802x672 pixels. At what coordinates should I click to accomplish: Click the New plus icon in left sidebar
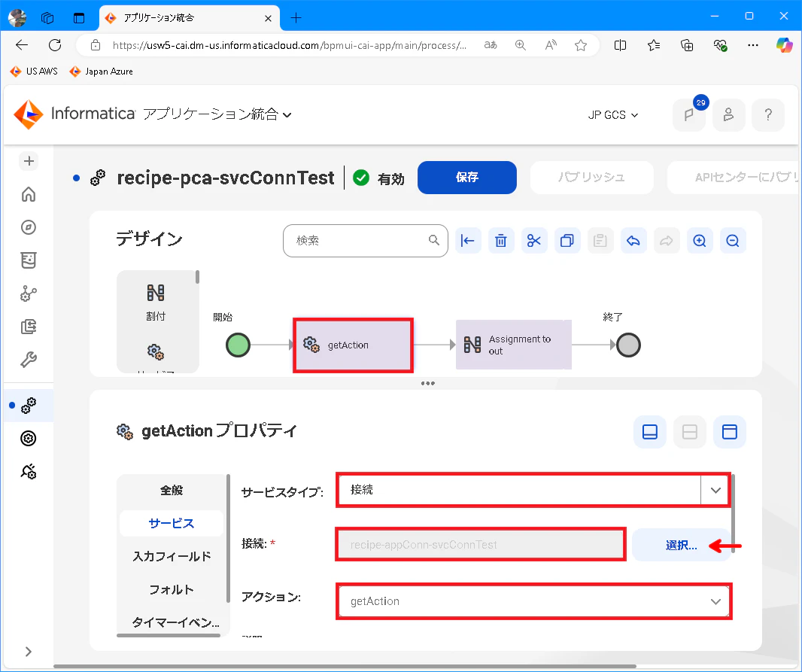[29, 161]
